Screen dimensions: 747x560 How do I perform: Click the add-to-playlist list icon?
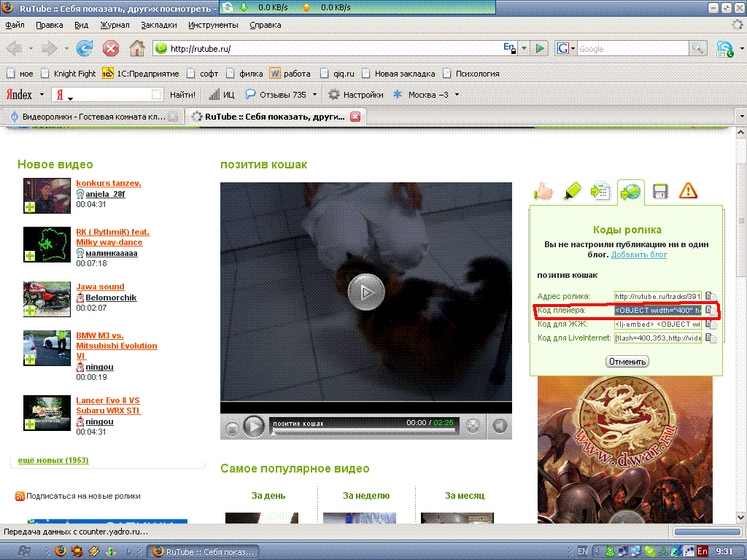coord(600,192)
